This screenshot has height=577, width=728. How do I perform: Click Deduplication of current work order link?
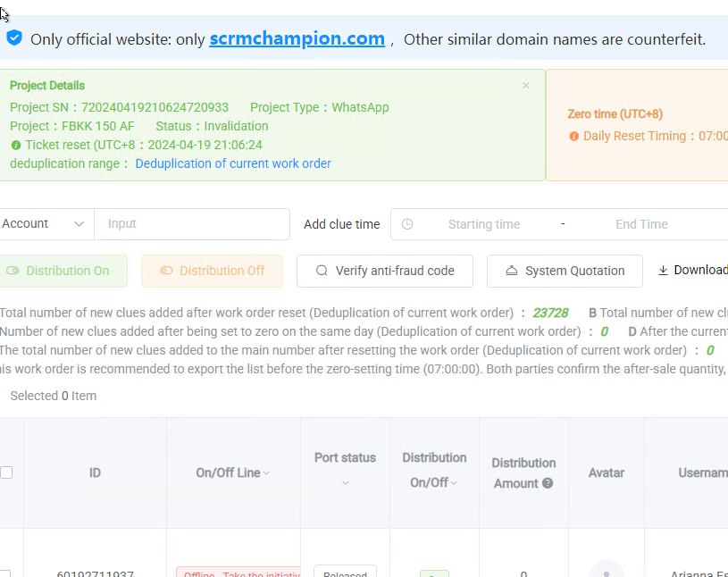(x=233, y=163)
